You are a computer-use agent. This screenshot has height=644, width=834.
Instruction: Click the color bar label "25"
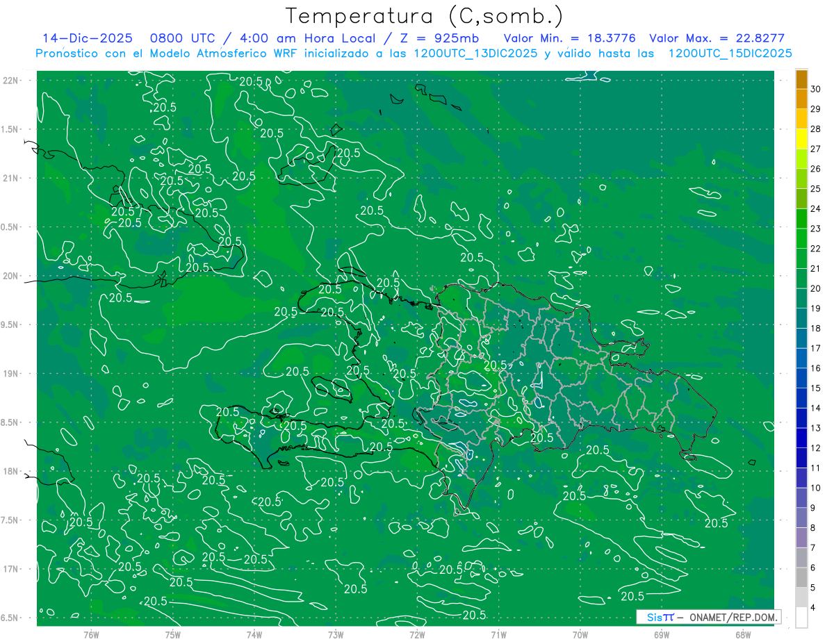tap(816, 188)
